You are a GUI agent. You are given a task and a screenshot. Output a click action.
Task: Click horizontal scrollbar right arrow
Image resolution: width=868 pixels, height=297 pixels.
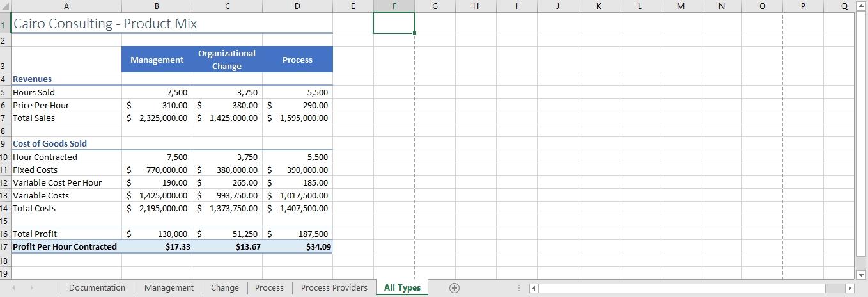tap(849, 288)
